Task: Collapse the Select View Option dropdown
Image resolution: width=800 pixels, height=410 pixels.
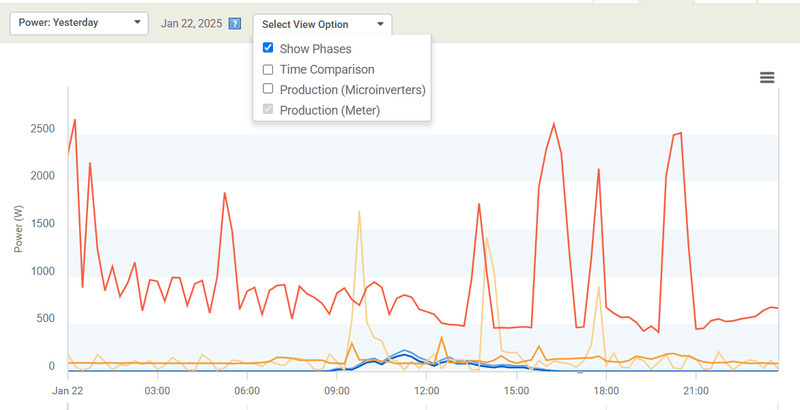Action: (322, 24)
